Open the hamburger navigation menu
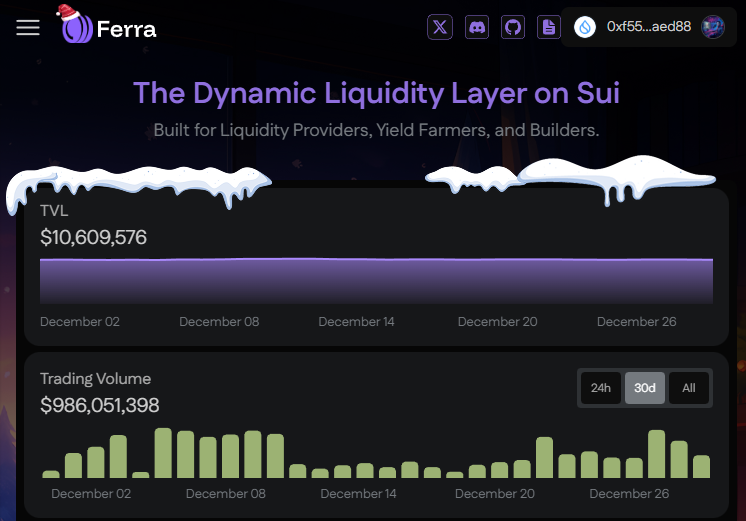746x521 pixels. tap(28, 28)
